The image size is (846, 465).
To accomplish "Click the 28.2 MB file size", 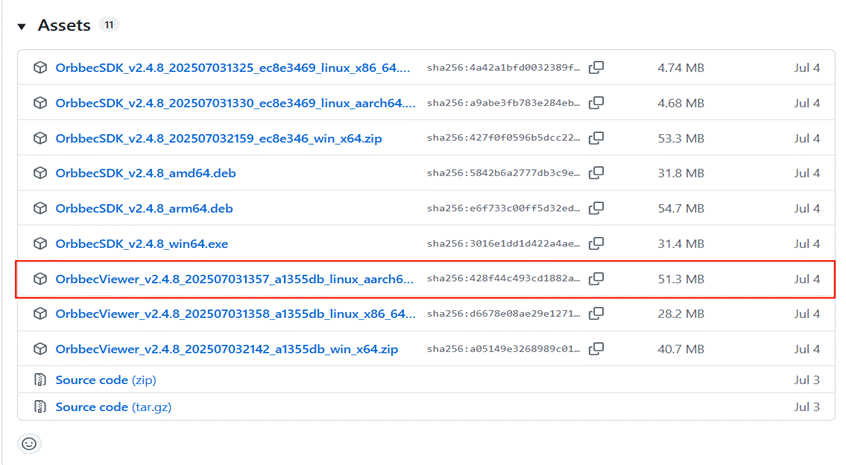I will tap(681, 314).
